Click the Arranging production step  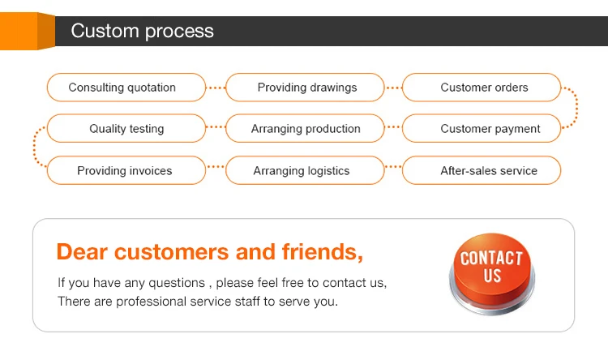coord(305,129)
